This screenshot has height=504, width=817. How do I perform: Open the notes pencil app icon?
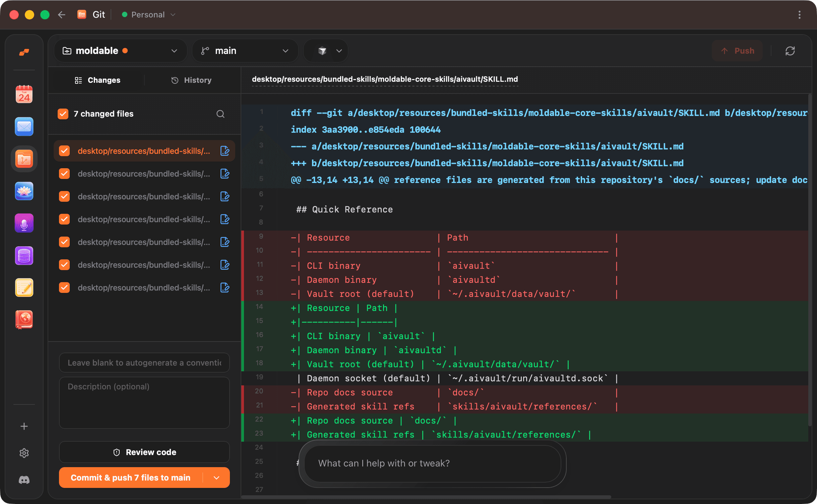coord(24,288)
